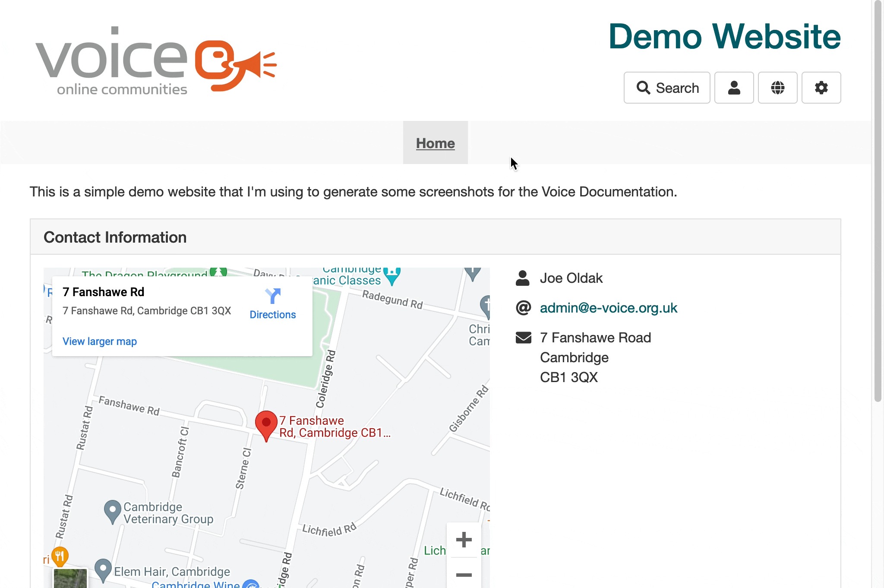
Task: Zoom out the map with minus button
Action: [464, 575]
